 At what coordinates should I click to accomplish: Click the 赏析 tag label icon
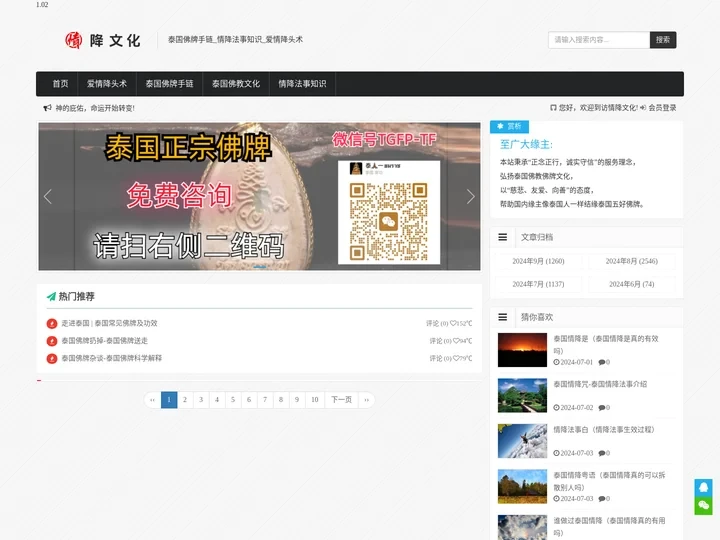point(500,126)
